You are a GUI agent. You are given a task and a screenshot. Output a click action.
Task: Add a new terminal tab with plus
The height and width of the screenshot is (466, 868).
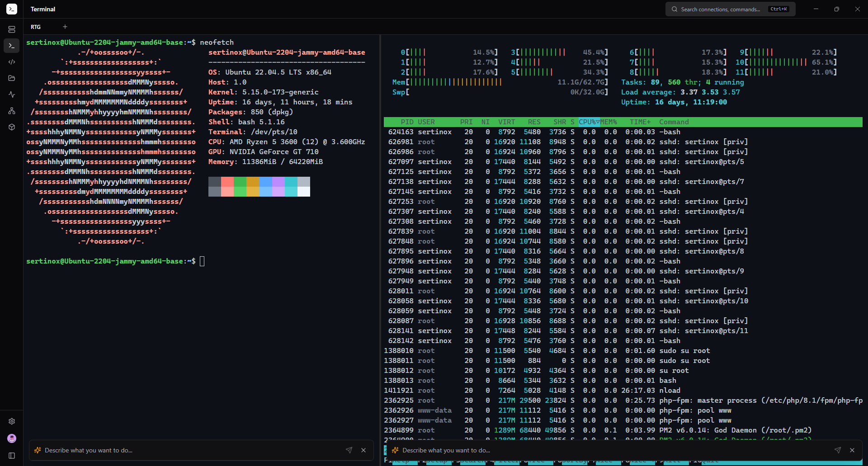pyautogui.click(x=65, y=27)
